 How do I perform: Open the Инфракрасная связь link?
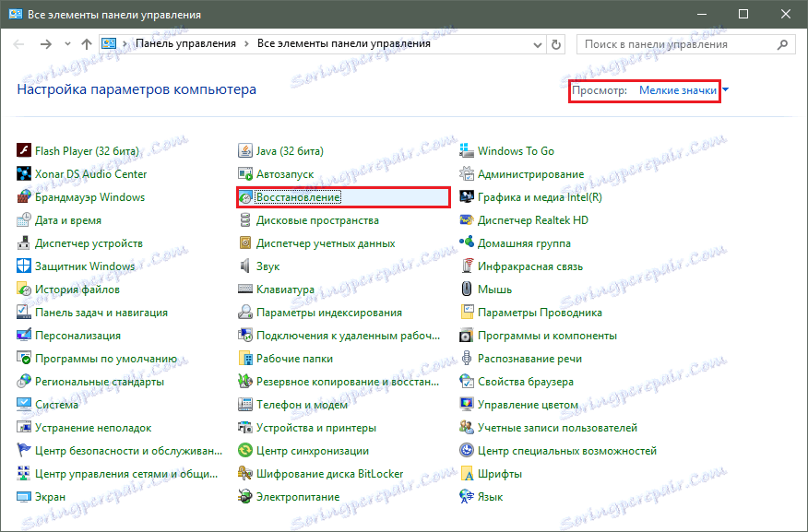(530, 266)
